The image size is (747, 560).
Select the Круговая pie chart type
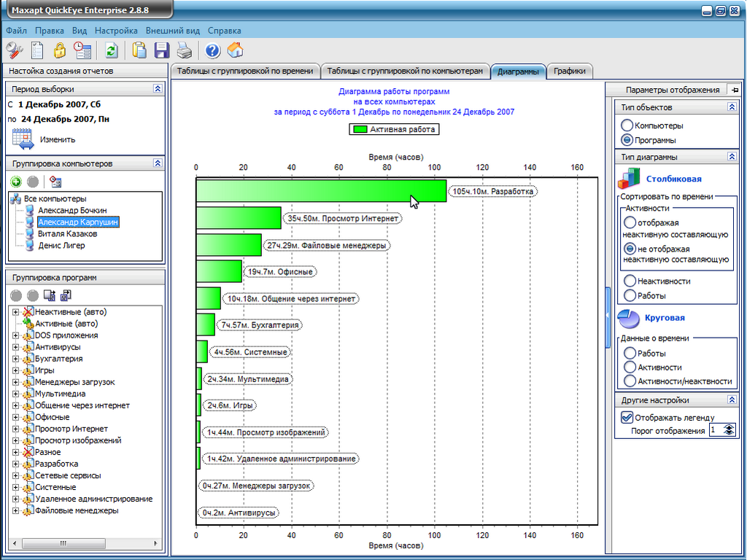coord(664,318)
